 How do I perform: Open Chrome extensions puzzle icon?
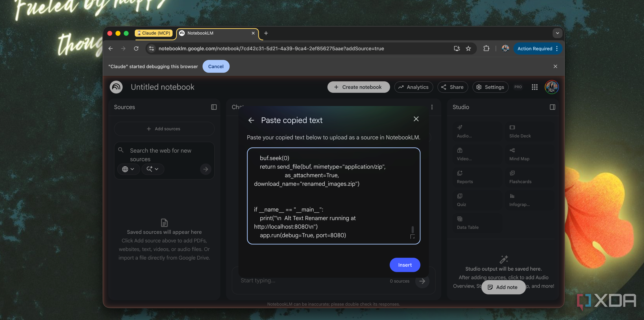[486, 48]
